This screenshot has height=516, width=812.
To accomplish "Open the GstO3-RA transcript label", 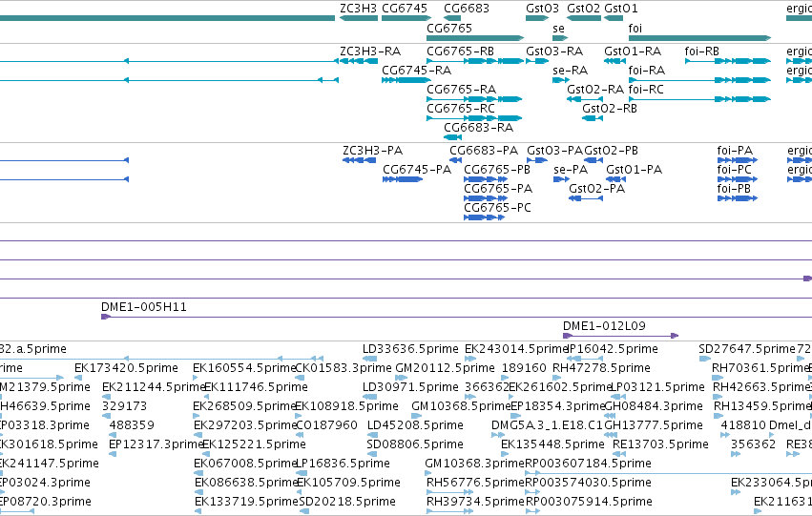I will [x=554, y=52].
